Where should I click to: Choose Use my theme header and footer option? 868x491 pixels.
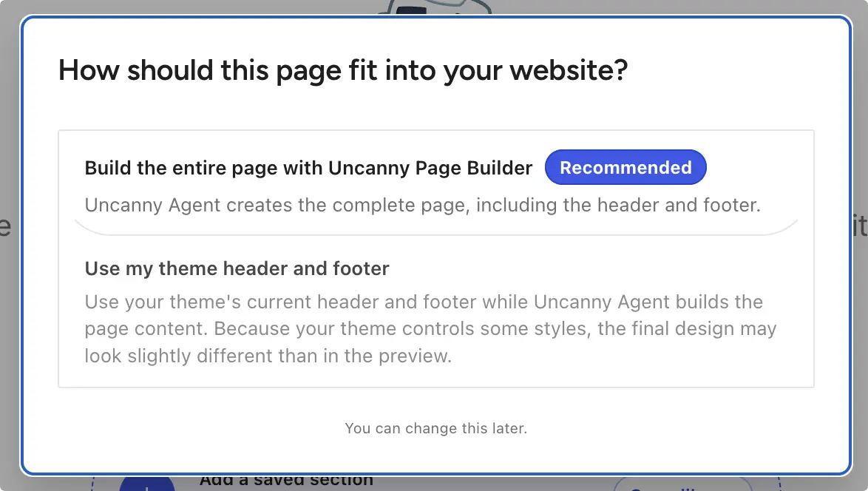click(x=435, y=311)
